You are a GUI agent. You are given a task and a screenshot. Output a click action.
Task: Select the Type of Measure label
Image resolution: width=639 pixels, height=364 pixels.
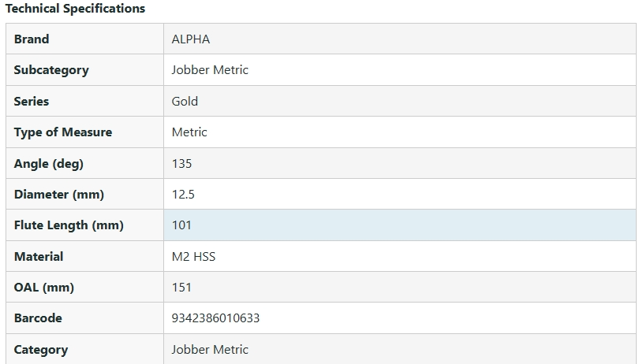click(63, 132)
